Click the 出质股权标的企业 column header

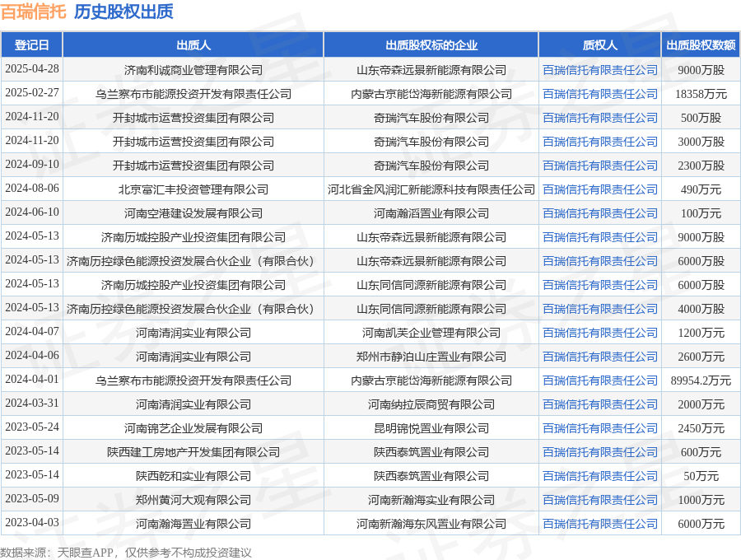pos(431,45)
